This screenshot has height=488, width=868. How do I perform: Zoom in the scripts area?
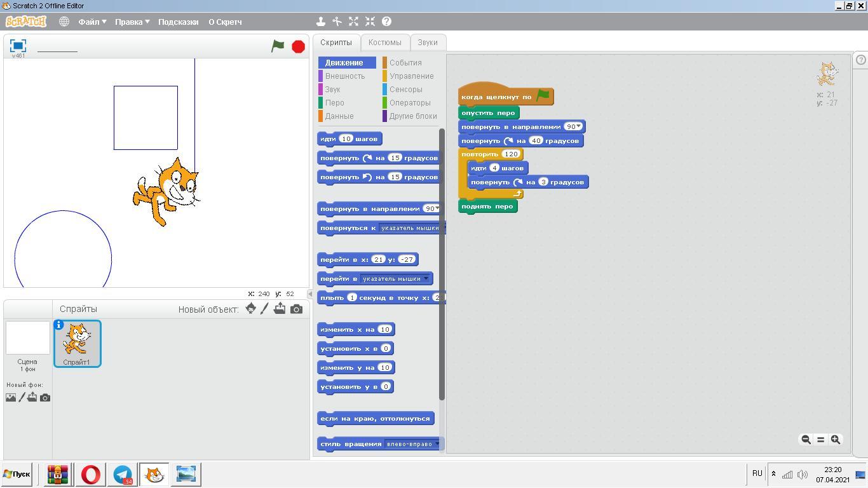836,440
